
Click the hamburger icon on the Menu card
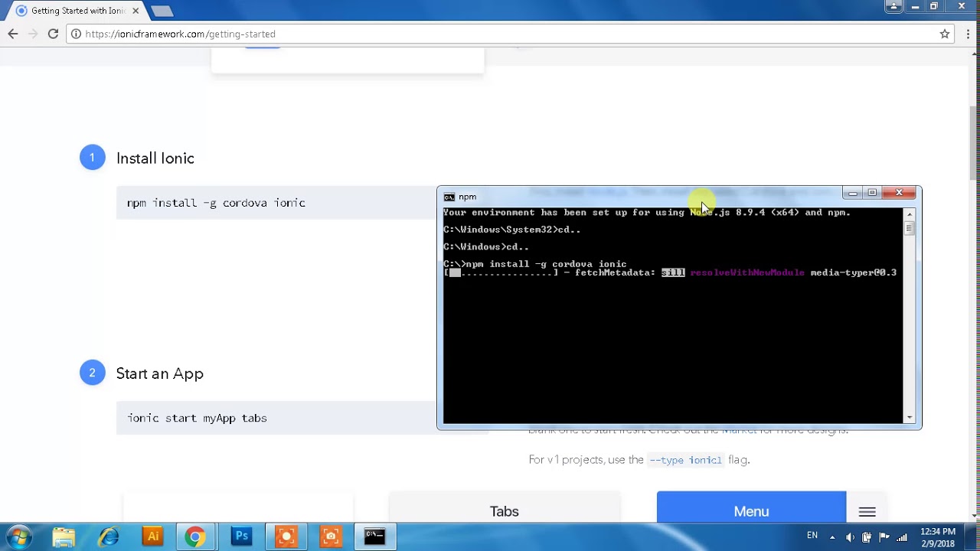coord(867,512)
